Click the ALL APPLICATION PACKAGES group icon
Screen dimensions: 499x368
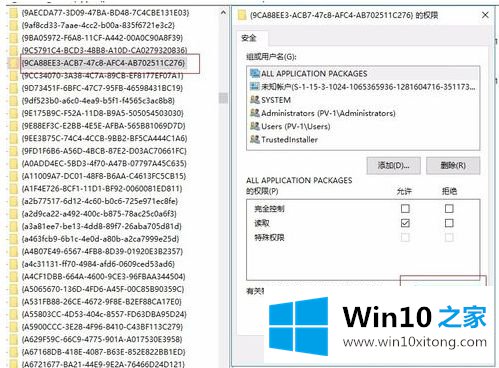(x=255, y=73)
